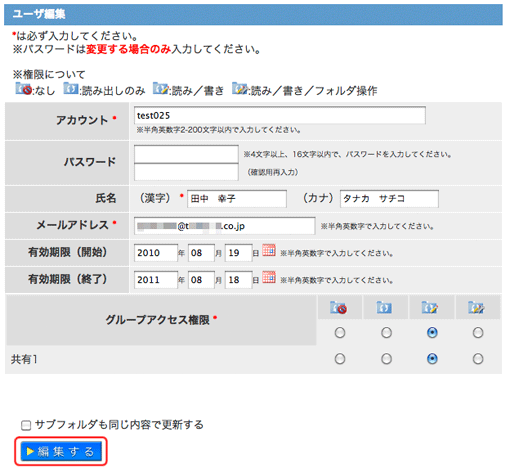This screenshot has width=510, height=468.
Task: Click the 共有1 row label
Action: tap(24, 359)
